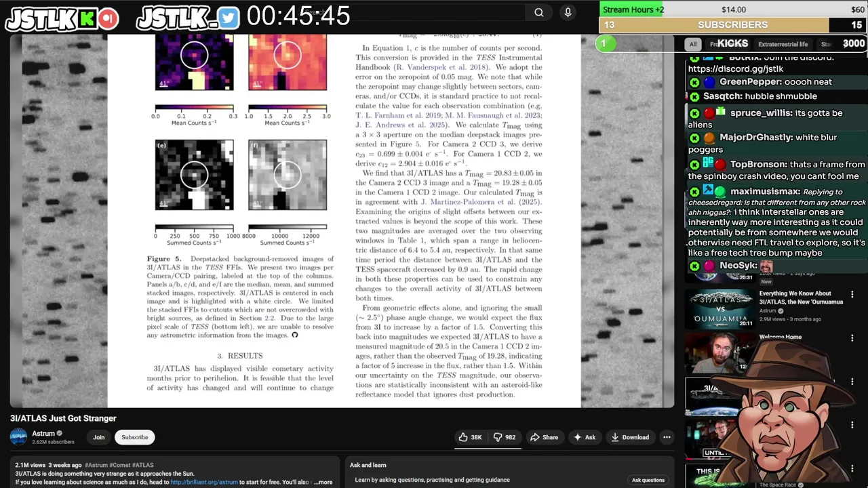This screenshot has height=488, width=868.
Task: Click Sasqtch username in chat
Action: pos(722,96)
